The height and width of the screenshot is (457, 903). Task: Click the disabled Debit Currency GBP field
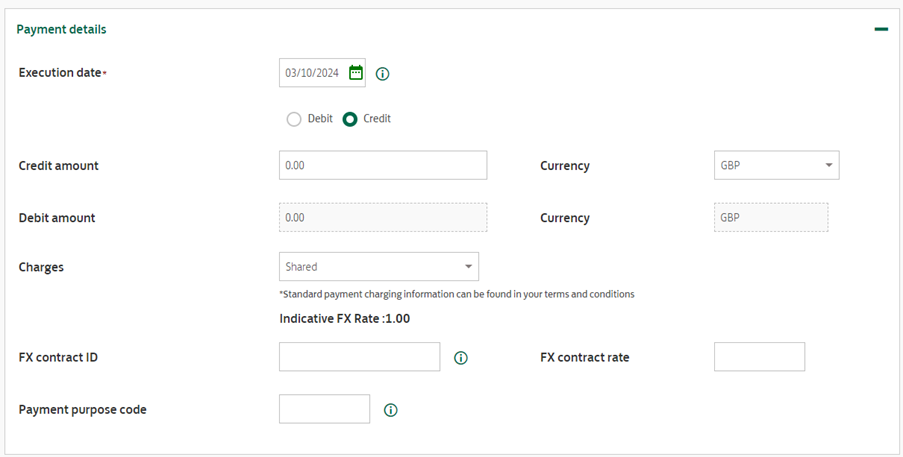point(771,218)
